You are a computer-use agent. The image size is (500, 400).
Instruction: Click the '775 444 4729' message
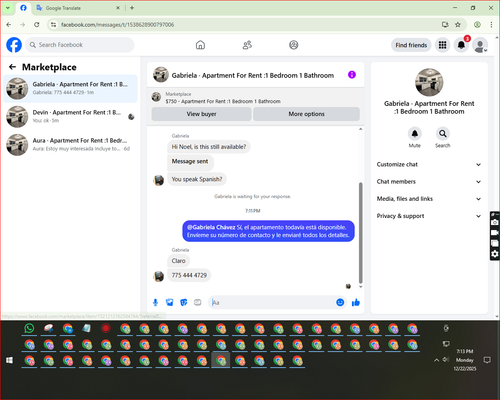click(189, 275)
